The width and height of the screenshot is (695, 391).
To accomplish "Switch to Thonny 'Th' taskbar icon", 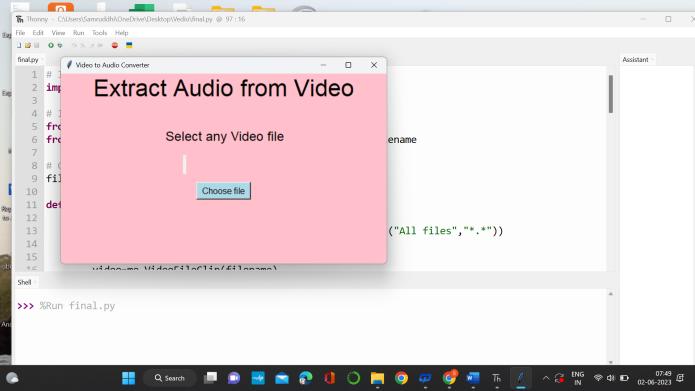I will [496, 378].
